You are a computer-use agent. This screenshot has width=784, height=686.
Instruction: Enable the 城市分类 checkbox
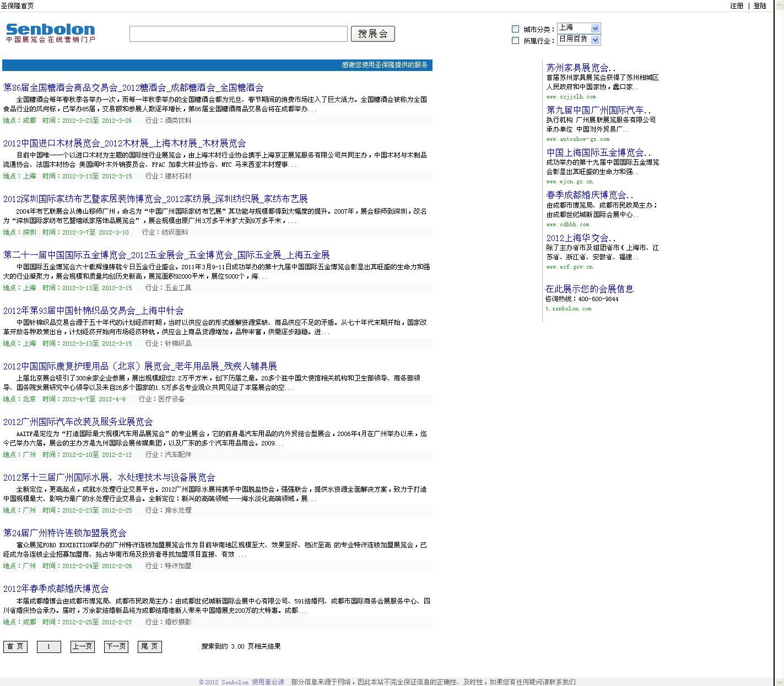515,29
